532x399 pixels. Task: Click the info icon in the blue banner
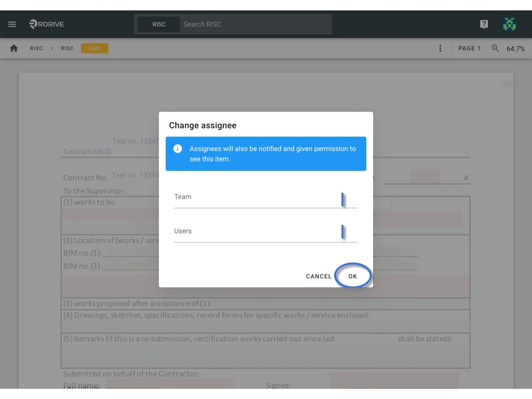point(177,149)
